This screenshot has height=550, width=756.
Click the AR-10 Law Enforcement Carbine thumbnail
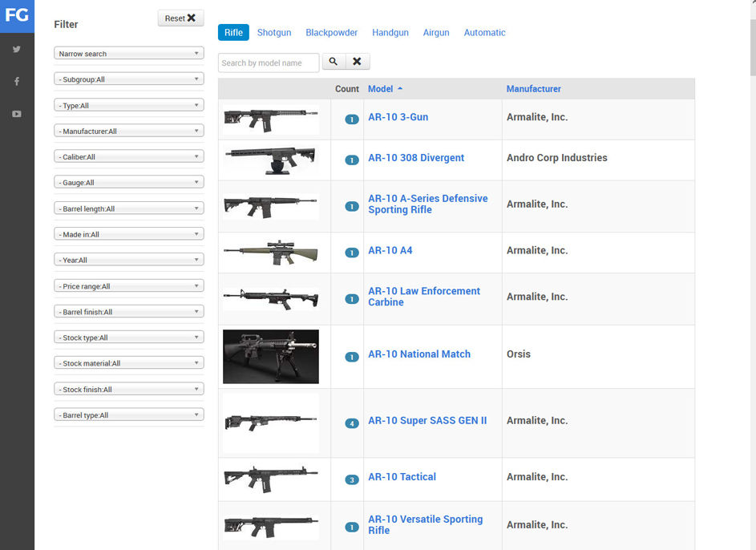pos(271,299)
